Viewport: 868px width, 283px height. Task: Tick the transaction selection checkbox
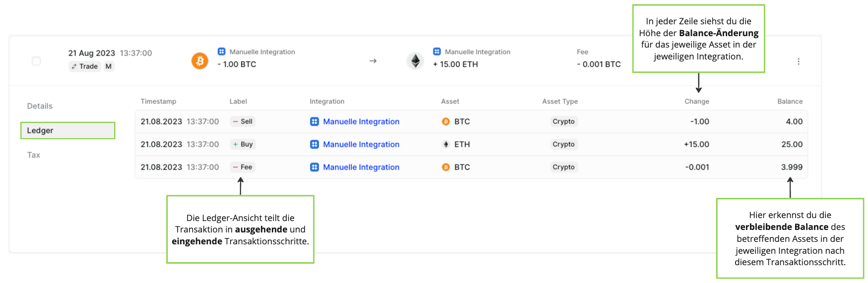point(36,61)
